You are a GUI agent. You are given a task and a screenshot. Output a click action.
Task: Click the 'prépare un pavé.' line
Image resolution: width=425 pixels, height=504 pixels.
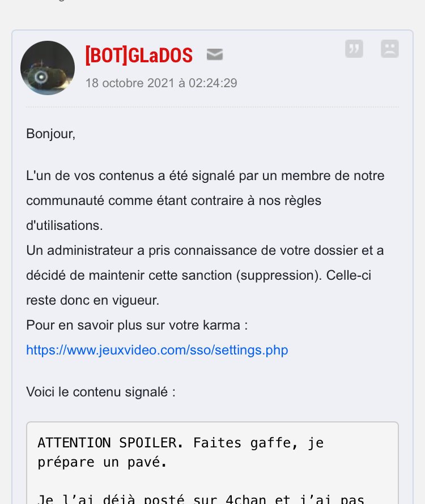click(x=102, y=463)
